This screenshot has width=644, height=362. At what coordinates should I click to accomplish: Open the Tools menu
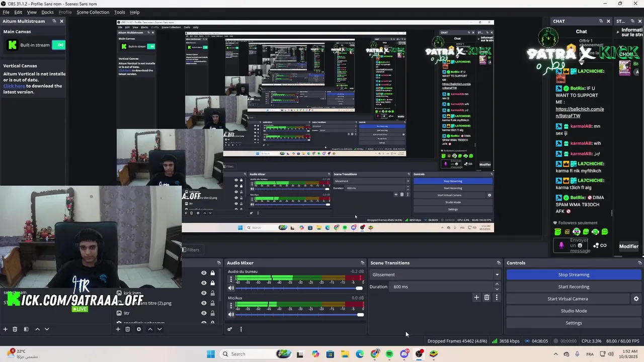point(120,12)
